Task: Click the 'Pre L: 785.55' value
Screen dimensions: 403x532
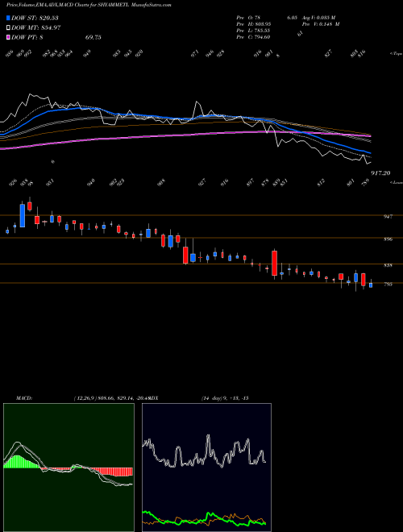Action: point(253,31)
